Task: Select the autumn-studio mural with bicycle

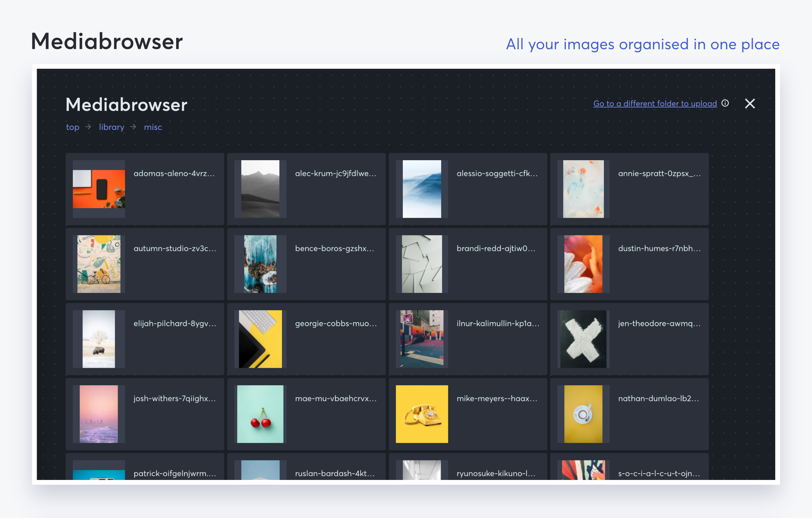Action: pos(99,264)
